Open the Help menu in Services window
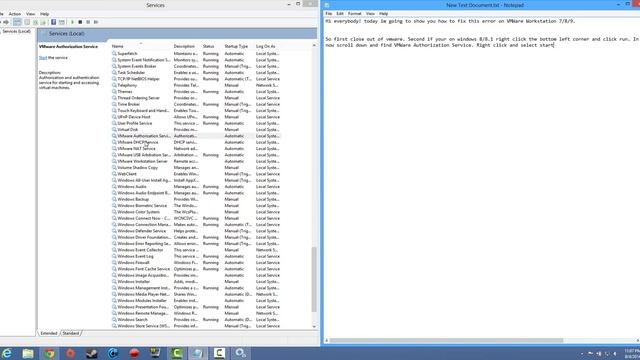This screenshot has height=360, width=640. click(44, 14)
